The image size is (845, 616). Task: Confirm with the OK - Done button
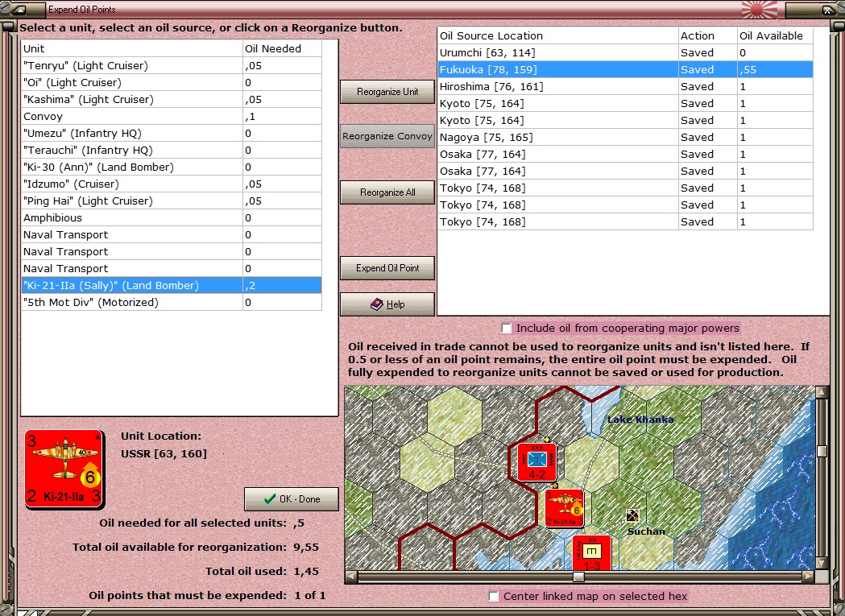pyautogui.click(x=292, y=499)
